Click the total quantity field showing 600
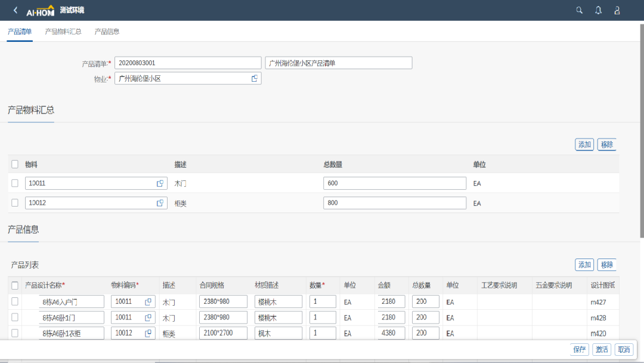 [x=394, y=183]
